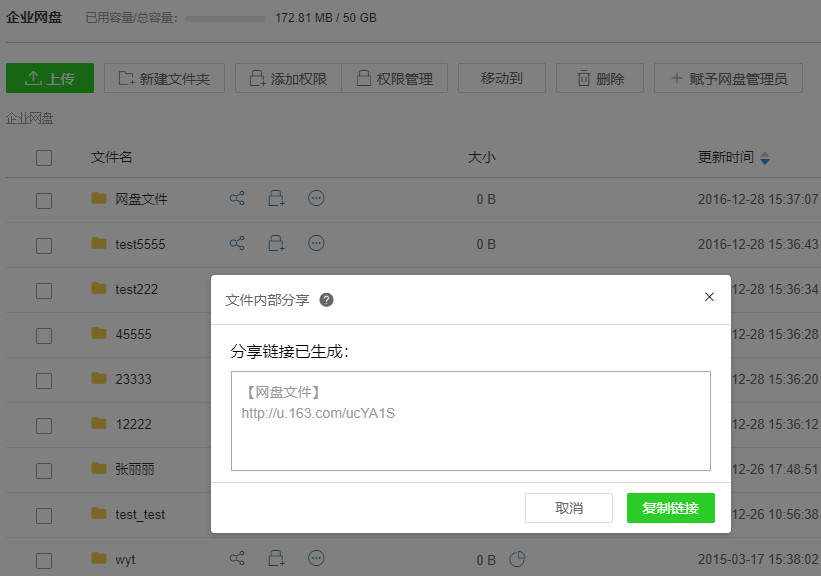Click the share icon for wyt folder
821x576 pixels.
237,558
